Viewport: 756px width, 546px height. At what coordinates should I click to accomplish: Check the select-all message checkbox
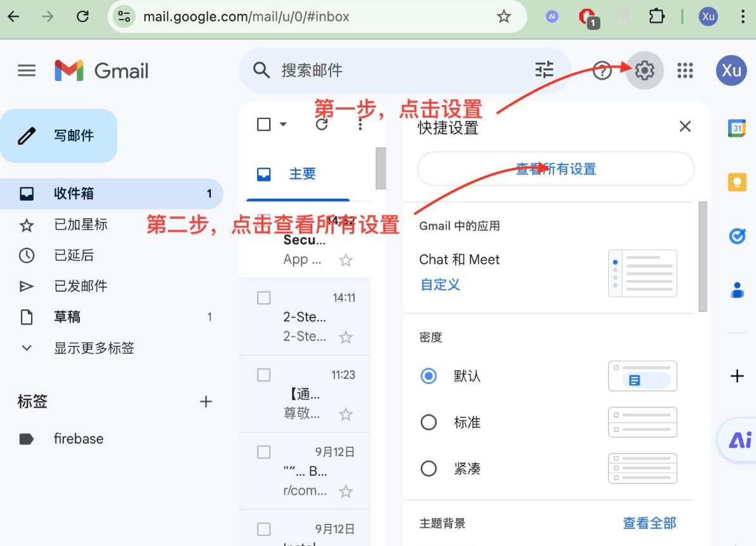(264, 124)
